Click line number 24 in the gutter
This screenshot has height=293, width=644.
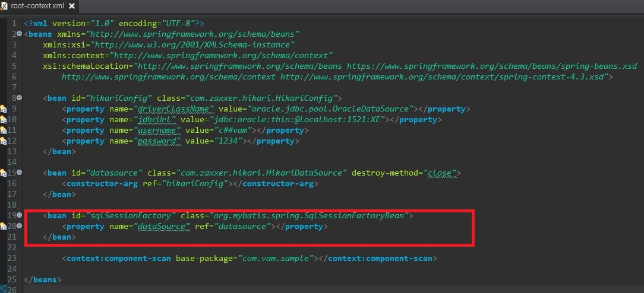pos(12,269)
